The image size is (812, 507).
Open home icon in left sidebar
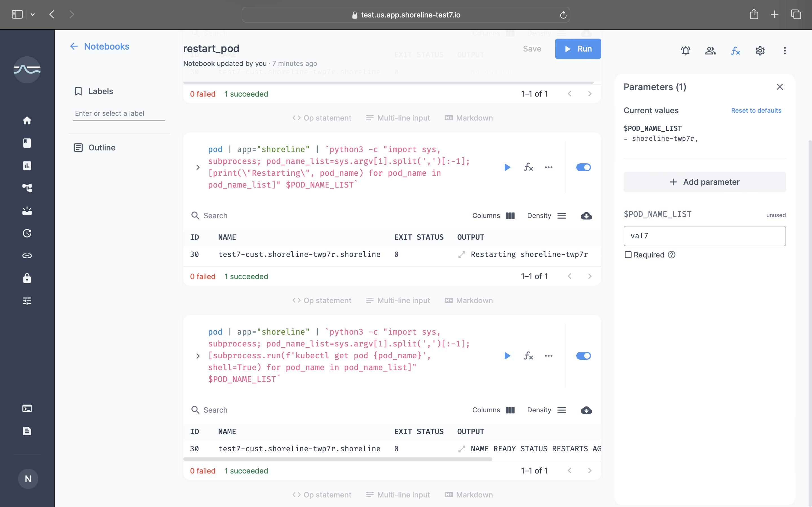(27, 120)
